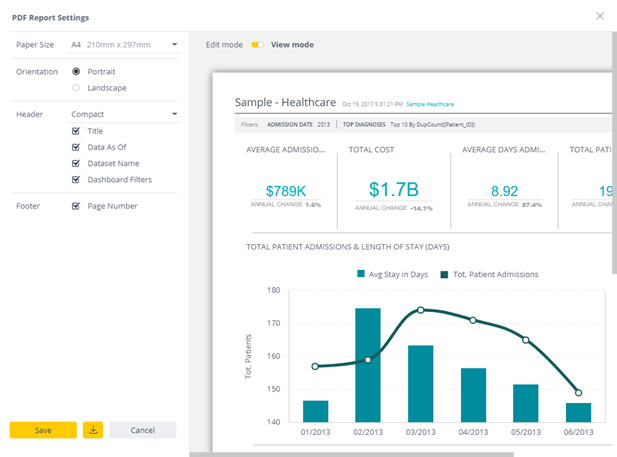Image resolution: width=617 pixels, height=457 pixels.
Task: Click the Cancel button
Action: pyautogui.click(x=143, y=430)
